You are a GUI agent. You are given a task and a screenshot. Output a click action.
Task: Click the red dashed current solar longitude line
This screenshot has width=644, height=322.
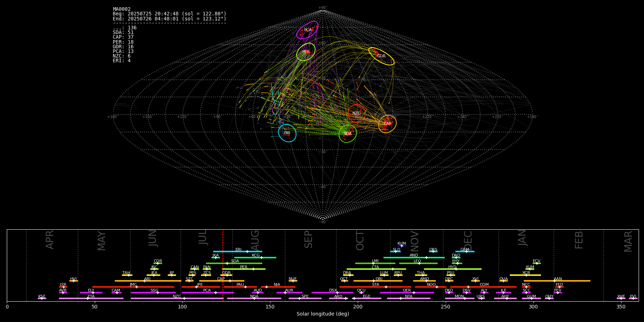(x=223, y=265)
